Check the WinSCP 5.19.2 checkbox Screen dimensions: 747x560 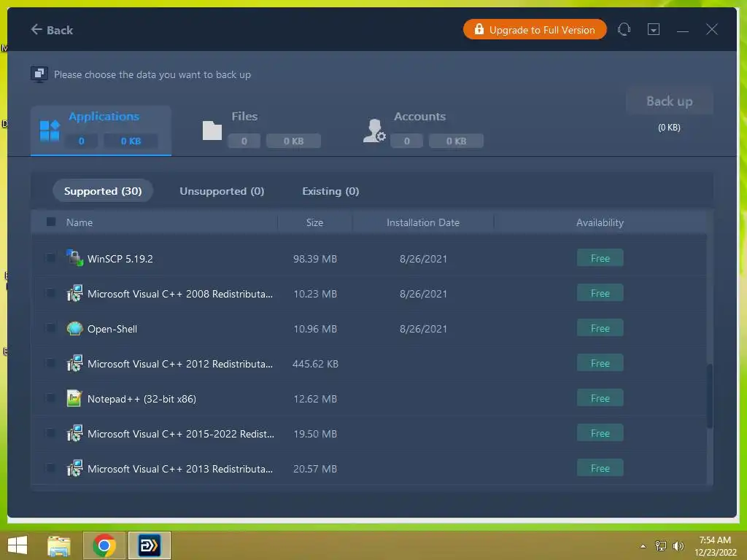pos(50,257)
